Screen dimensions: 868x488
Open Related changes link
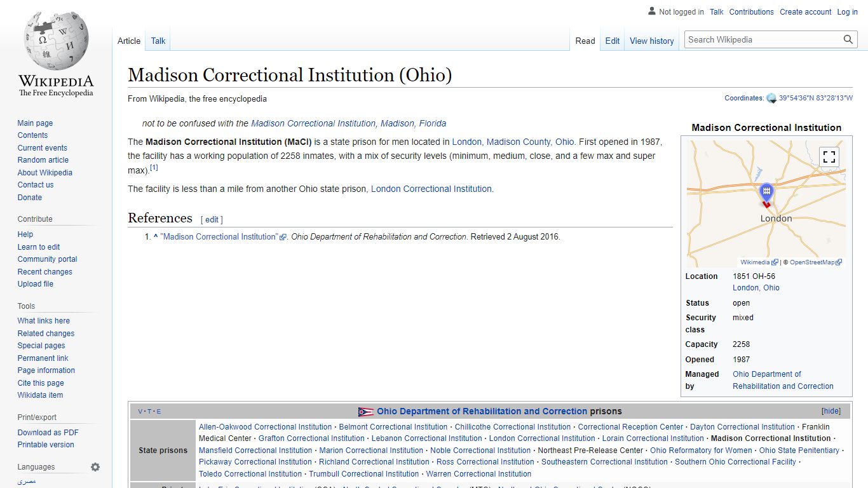point(46,334)
